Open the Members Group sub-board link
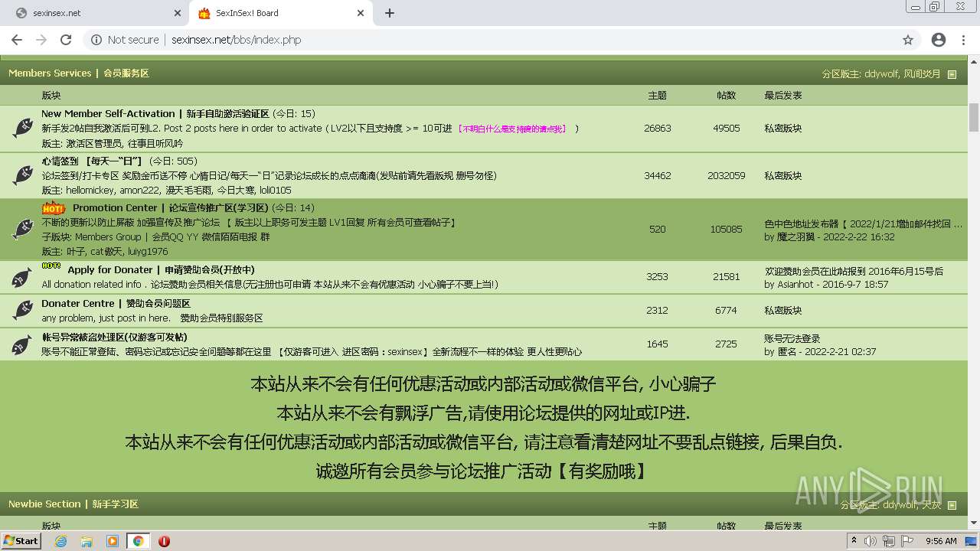Image resolution: width=980 pixels, height=551 pixels. click(108, 237)
